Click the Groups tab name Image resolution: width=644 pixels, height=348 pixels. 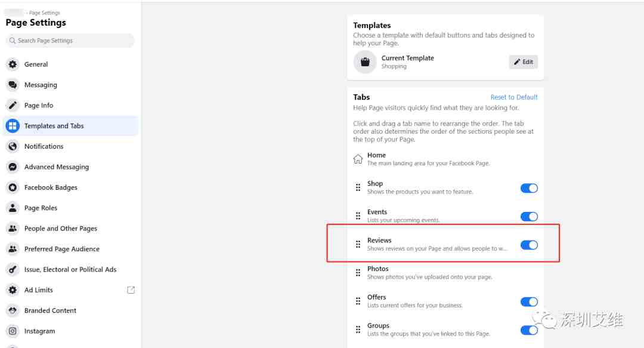[x=378, y=325]
